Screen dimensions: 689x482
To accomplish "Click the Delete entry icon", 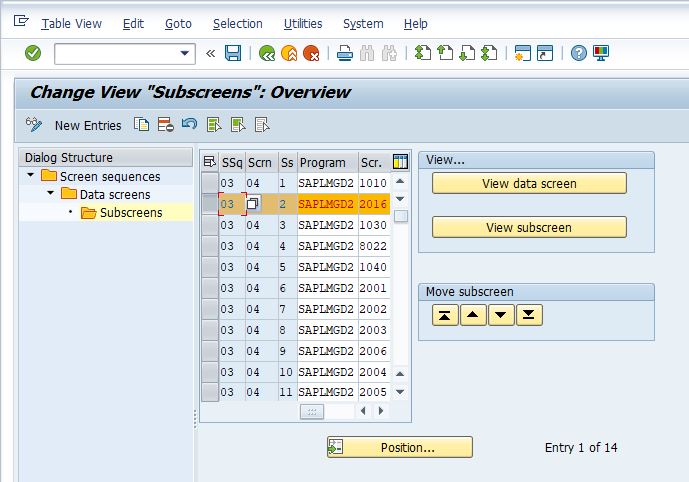I will click(x=166, y=125).
